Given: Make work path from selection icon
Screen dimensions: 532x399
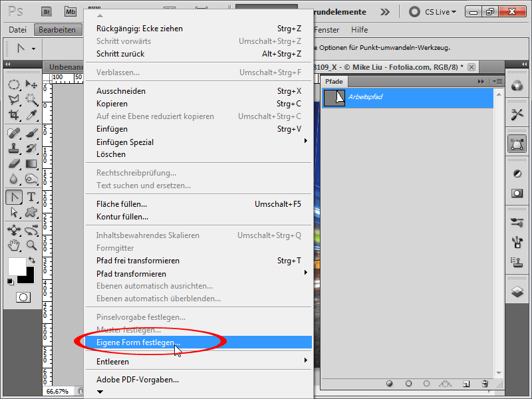Looking at the screenshot, I should [445, 384].
